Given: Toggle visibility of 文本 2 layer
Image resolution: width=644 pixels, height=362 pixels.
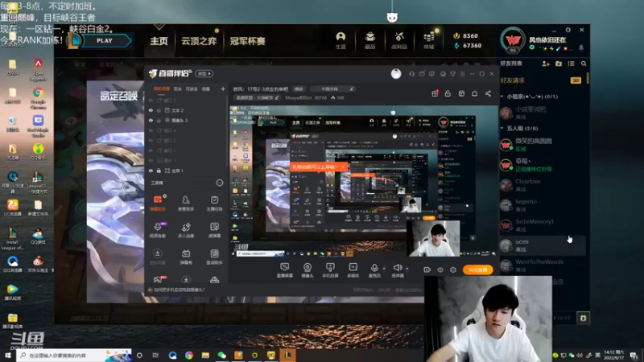Looking at the screenshot, I should 151,110.
